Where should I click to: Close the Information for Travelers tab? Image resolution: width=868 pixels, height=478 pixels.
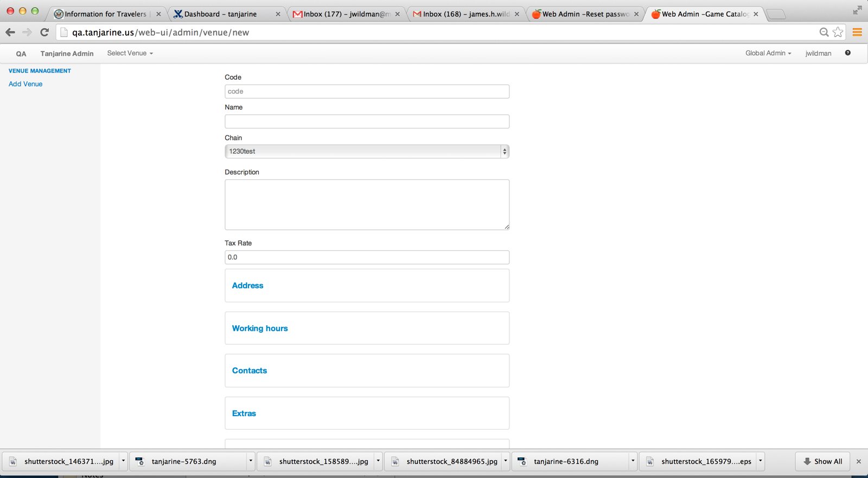pyautogui.click(x=158, y=14)
